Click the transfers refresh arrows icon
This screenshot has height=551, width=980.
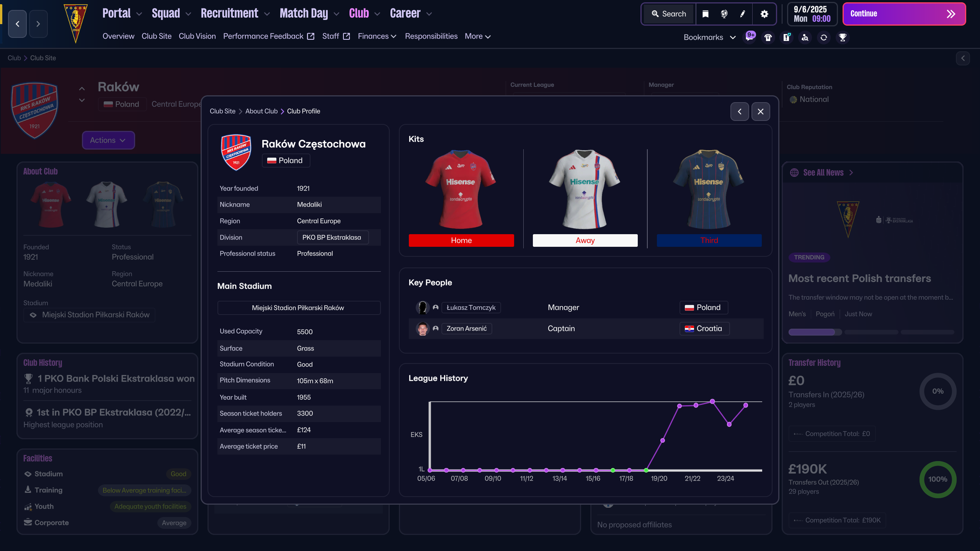[824, 37]
